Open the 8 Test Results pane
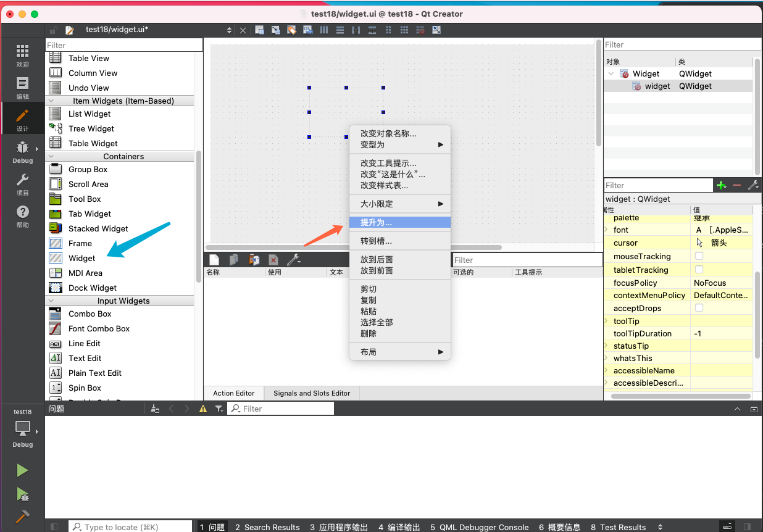The image size is (763, 532). point(619,527)
